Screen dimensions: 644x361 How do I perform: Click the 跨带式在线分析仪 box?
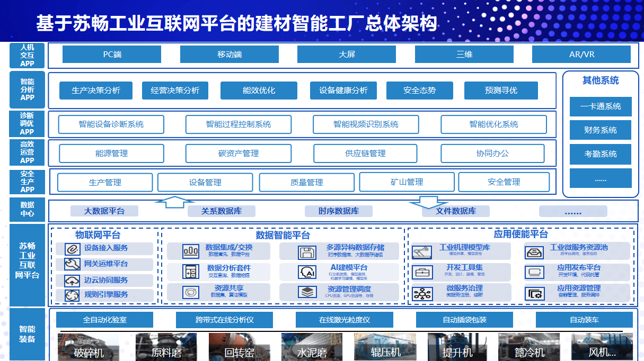click(x=224, y=320)
